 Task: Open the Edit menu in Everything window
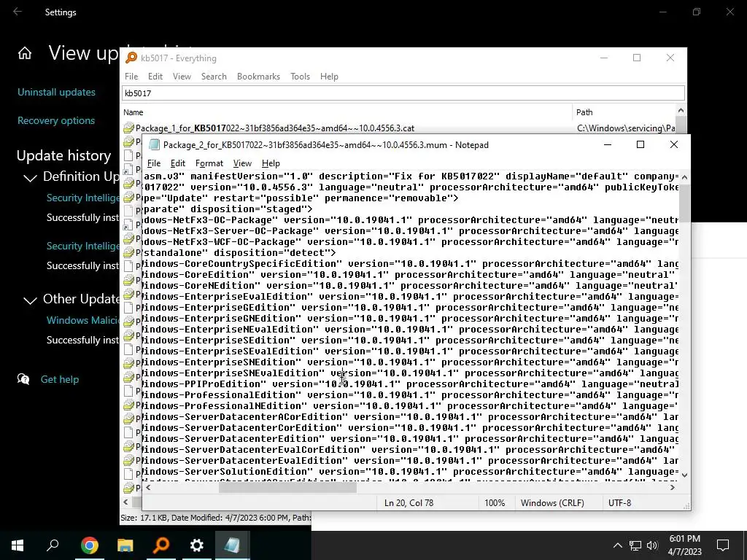(155, 76)
